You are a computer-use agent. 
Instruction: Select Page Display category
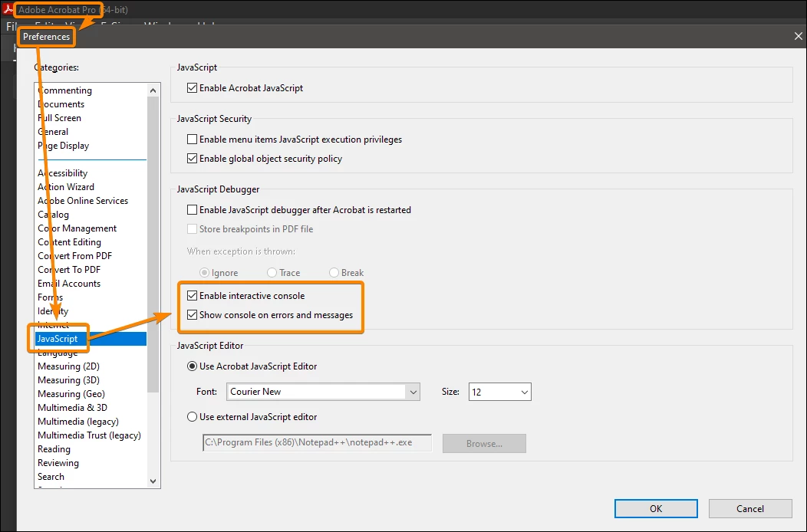pos(63,146)
